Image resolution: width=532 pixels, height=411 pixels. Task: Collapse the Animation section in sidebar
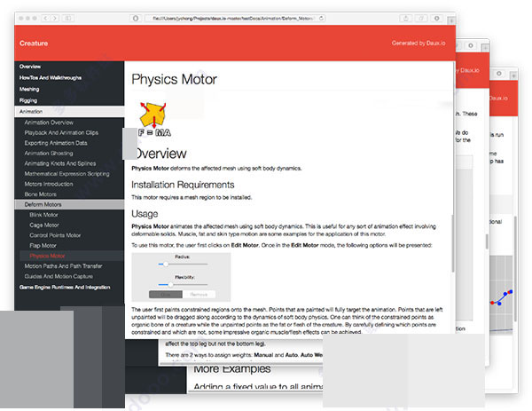31,112
